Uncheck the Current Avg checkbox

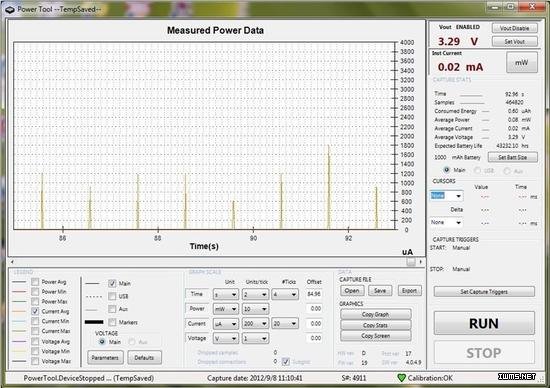(x=35, y=311)
